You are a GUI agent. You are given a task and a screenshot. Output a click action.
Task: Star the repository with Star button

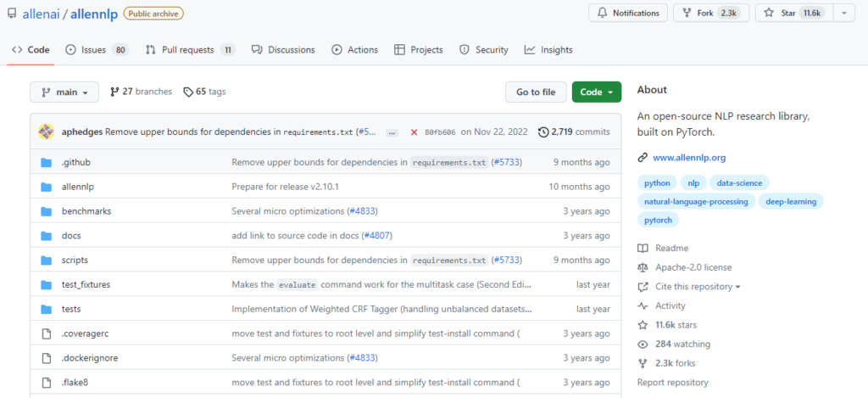click(x=793, y=13)
